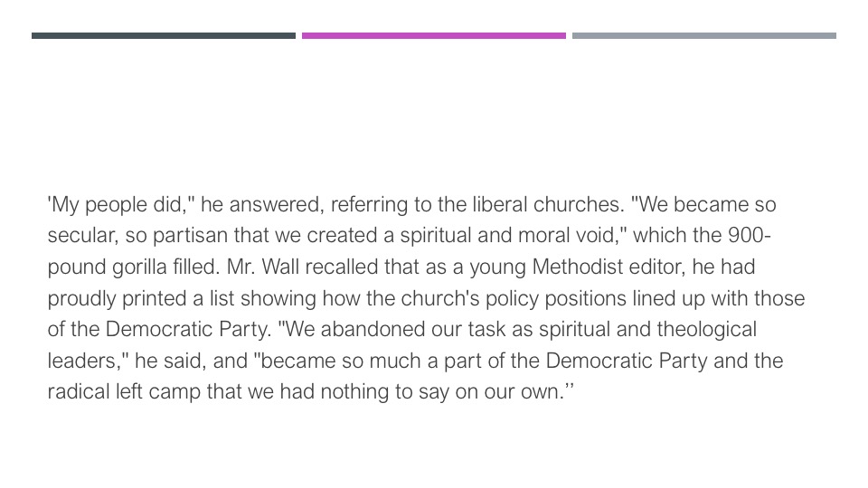This screenshot has width=868, height=488.
Task: Click the phrase "radical left camp"
Action: [124, 393]
